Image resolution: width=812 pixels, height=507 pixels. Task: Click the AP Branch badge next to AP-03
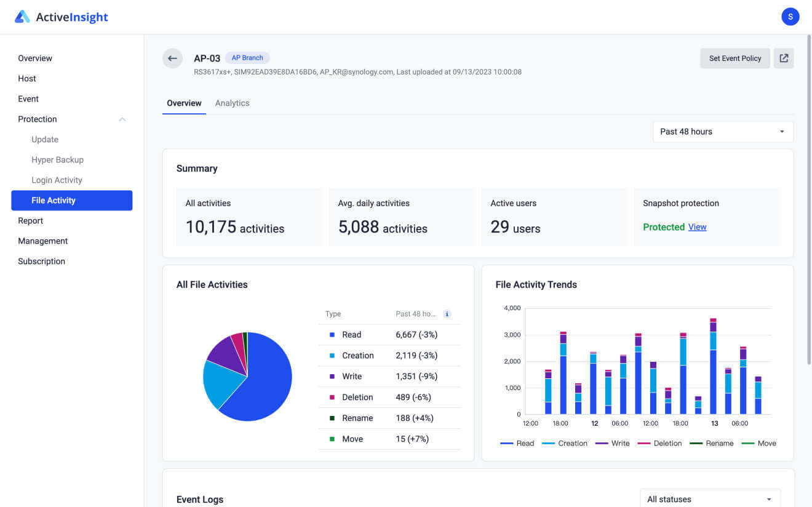[x=247, y=57]
